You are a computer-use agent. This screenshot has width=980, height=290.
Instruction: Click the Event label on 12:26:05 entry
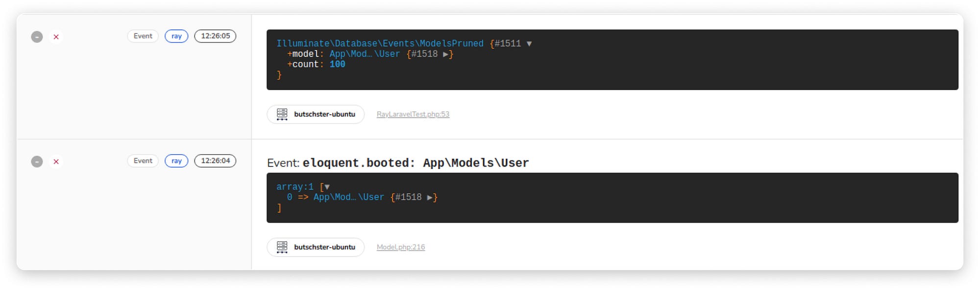coord(143,36)
